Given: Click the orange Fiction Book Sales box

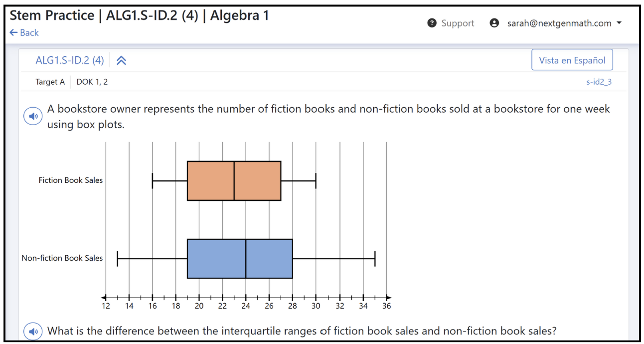Looking at the screenshot, I should click(x=234, y=180).
